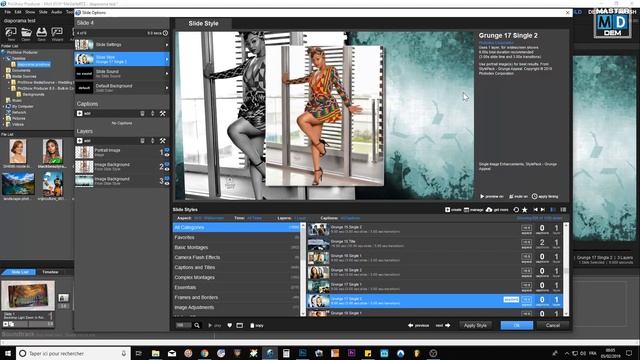Viewport: 640px width, 360px height.
Task: Toggle the preview on control
Action: pos(491,197)
